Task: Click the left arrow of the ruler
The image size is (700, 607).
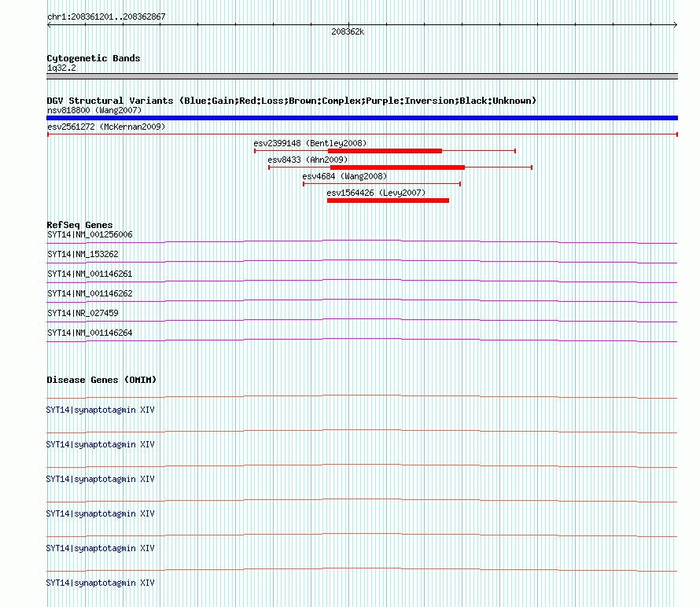Action: (49, 25)
